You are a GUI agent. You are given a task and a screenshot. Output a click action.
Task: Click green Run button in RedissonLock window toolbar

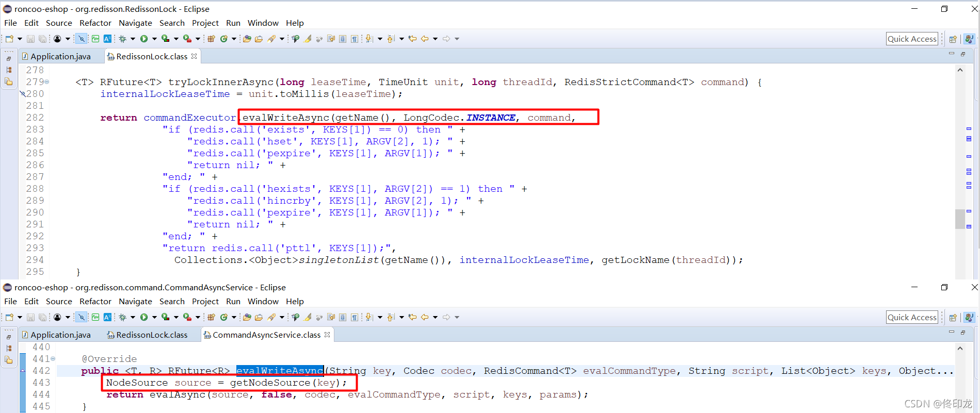[x=144, y=39]
